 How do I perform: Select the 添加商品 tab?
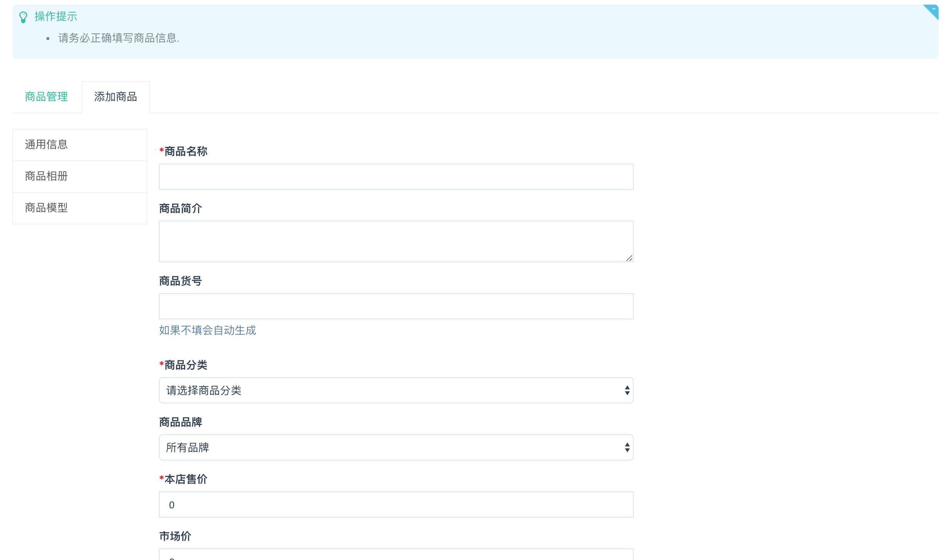(115, 97)
